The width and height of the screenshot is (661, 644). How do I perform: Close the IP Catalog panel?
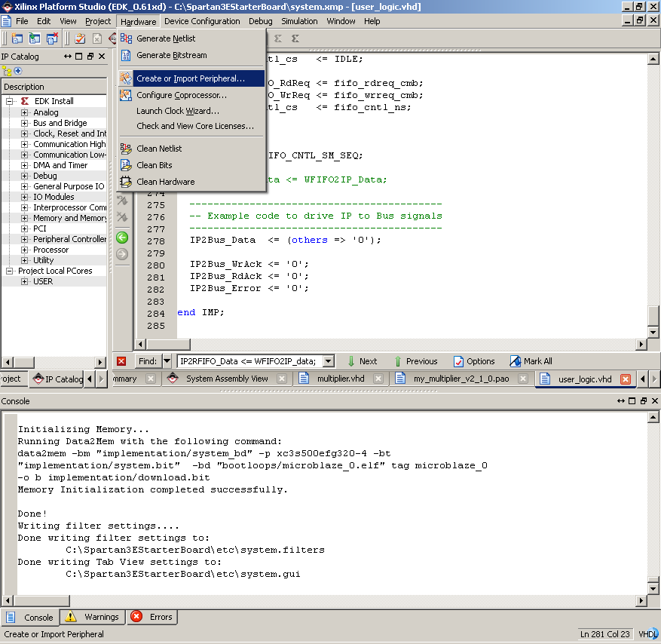click(102, 56)
